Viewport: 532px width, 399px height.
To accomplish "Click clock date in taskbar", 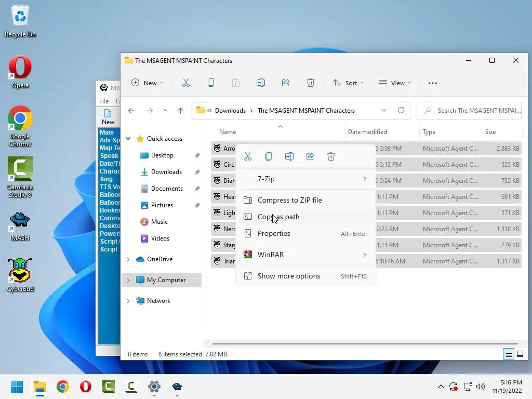I will point(507,387).
